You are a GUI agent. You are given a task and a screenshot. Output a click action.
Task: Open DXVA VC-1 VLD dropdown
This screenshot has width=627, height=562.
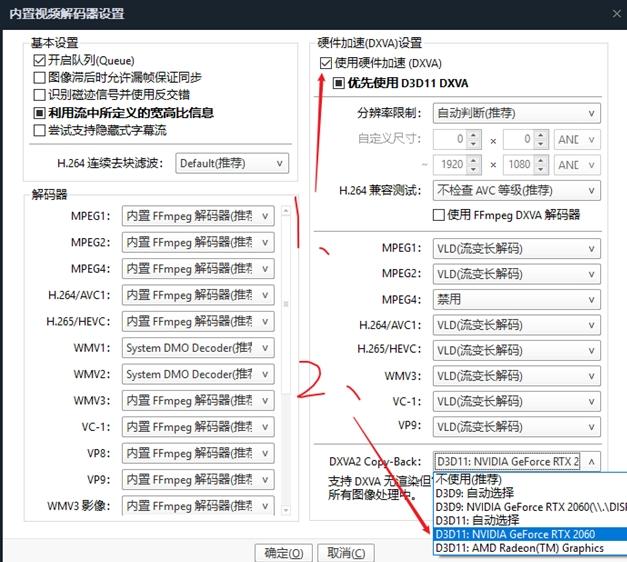click(x=517, y=402)
